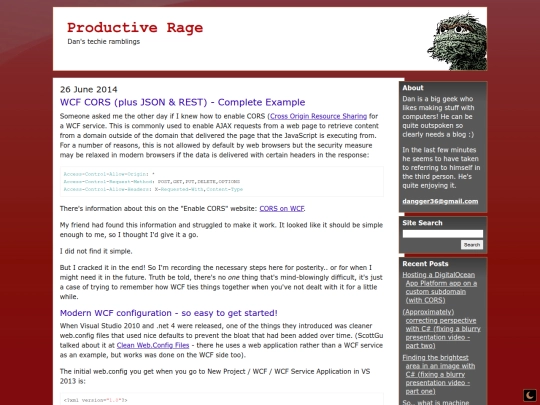The height and width of the screenshot is (405, 540).
Task: Click the Search button
Action: coord(472,245)
